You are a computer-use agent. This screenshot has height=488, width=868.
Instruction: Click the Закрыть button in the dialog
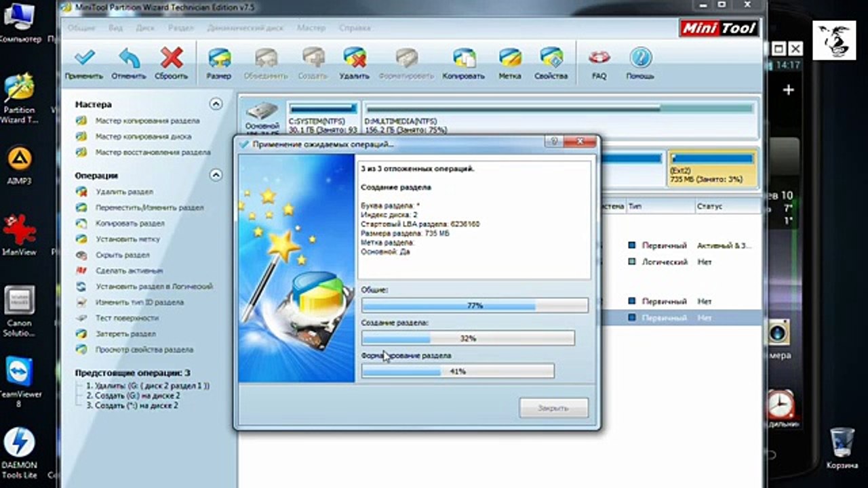pos(553,408)
